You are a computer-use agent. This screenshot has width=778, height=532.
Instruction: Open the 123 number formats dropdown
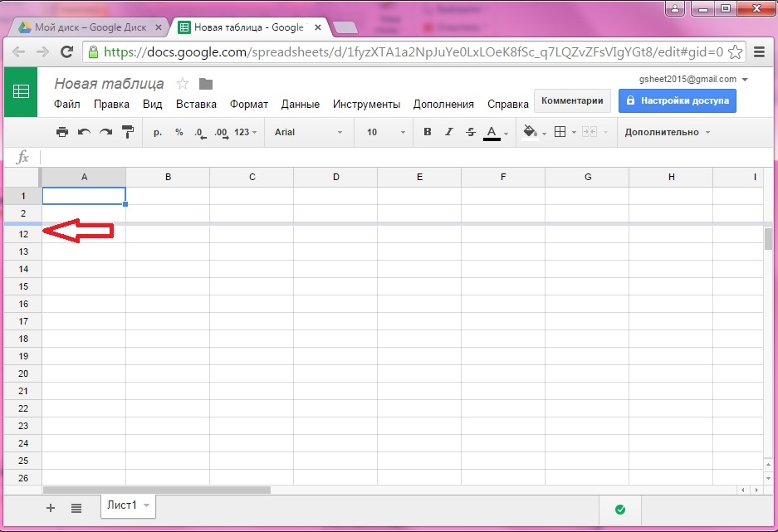click(246, 132)
